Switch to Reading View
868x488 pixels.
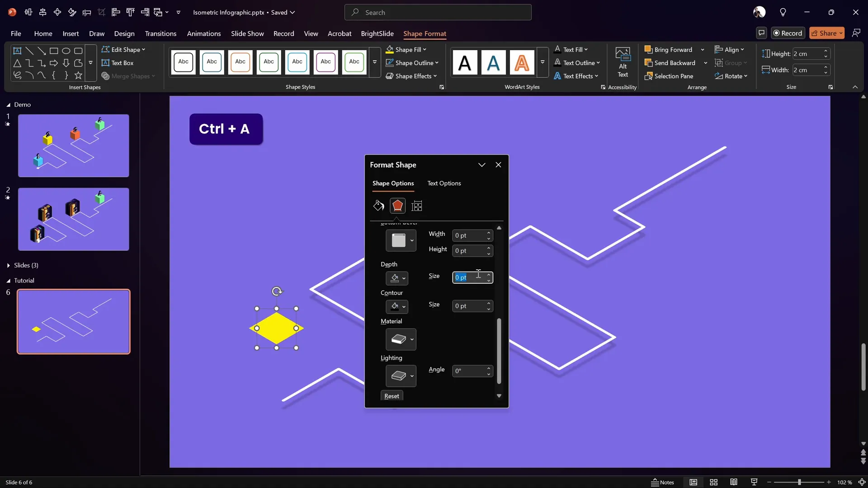[734, 482]
